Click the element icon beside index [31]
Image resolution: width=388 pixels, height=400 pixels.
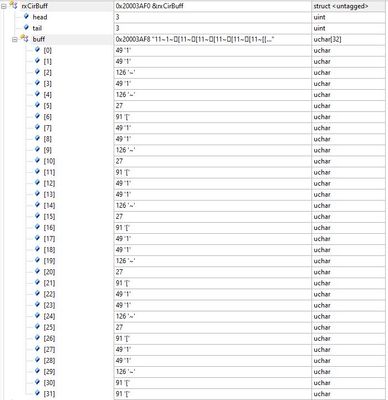pyautogui.click(x=37, y=393)
